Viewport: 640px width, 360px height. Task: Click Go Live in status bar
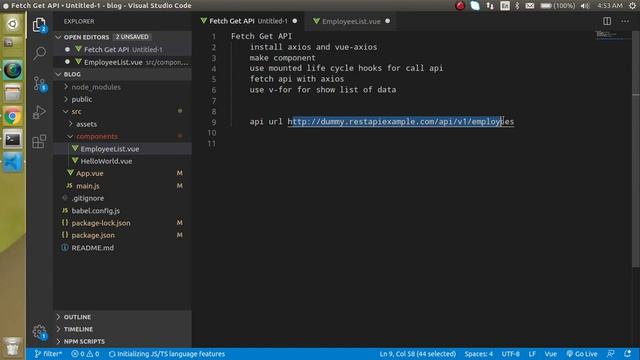582,354
